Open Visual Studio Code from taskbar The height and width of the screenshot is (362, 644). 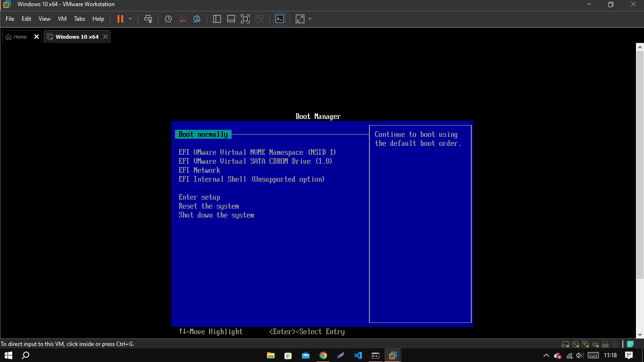[358, 355]
